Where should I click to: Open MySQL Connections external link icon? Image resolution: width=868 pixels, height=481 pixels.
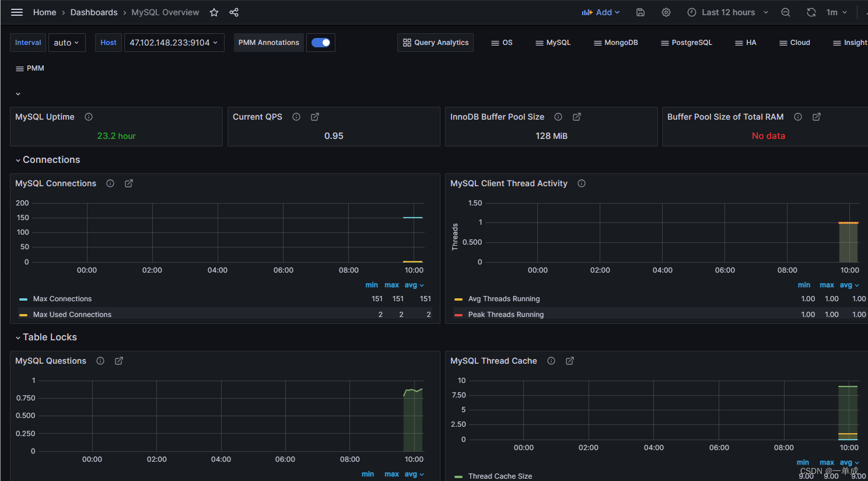[129, 183]
